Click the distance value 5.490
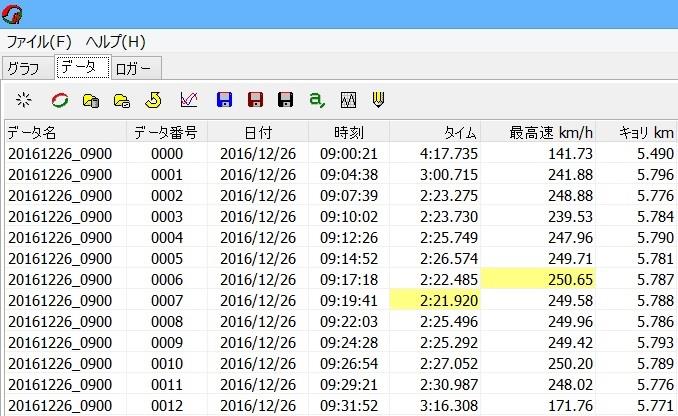 [655, 154]
